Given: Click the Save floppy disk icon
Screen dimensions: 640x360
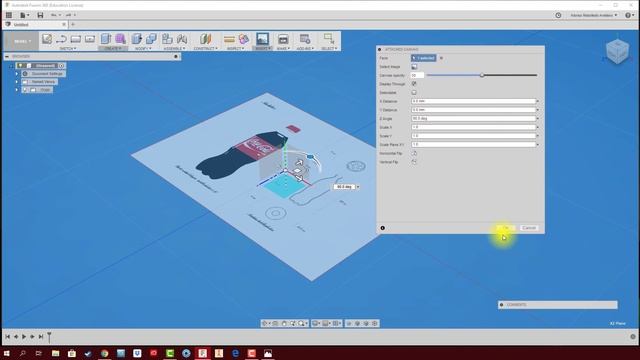Looking at the screenshot, I should point(40,15).
